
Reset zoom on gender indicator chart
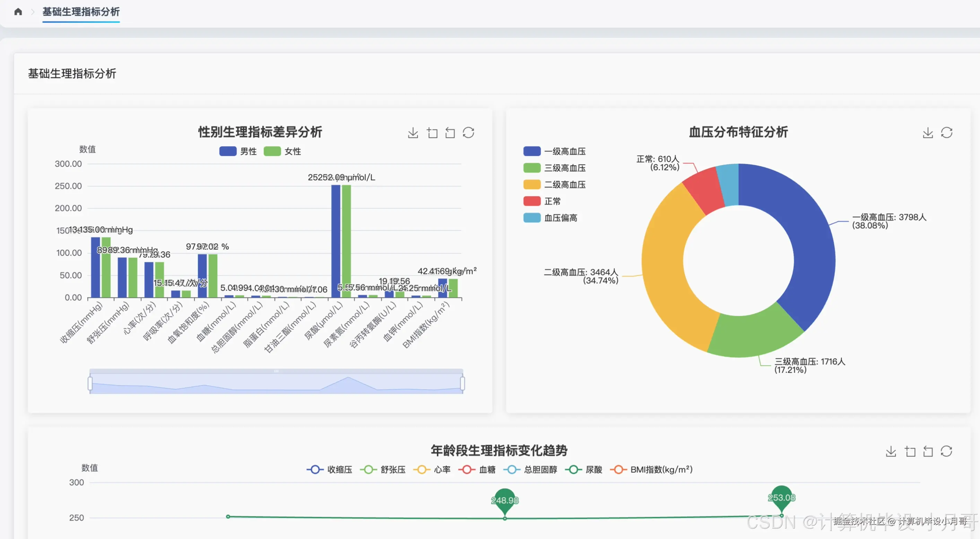click(x=450, y=133)
